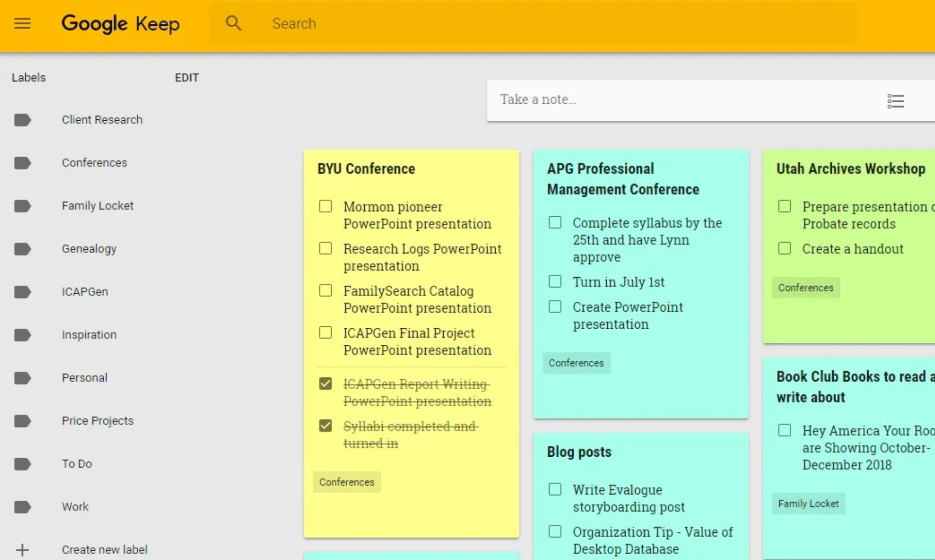Image resolution: width=935 pixels, height=560 pixels.
Task: Click the Labels heading in sidebar
Action: 29,78
